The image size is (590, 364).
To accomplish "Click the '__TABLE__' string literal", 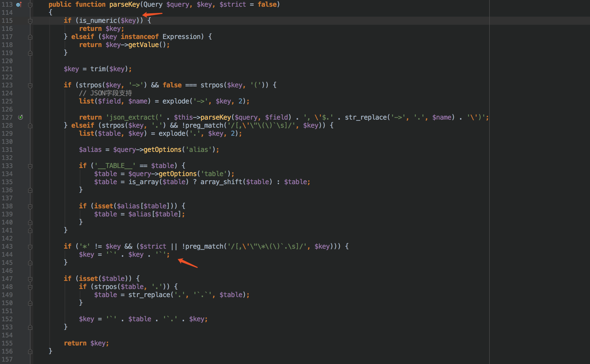I will click(x=115, y=166).
